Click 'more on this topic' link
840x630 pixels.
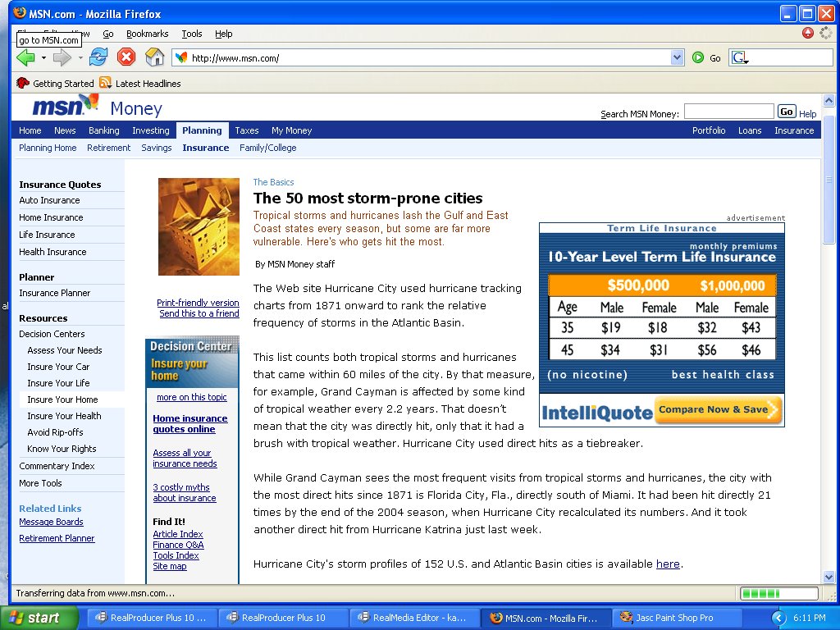pyautogui.click(x=192, y=397)
